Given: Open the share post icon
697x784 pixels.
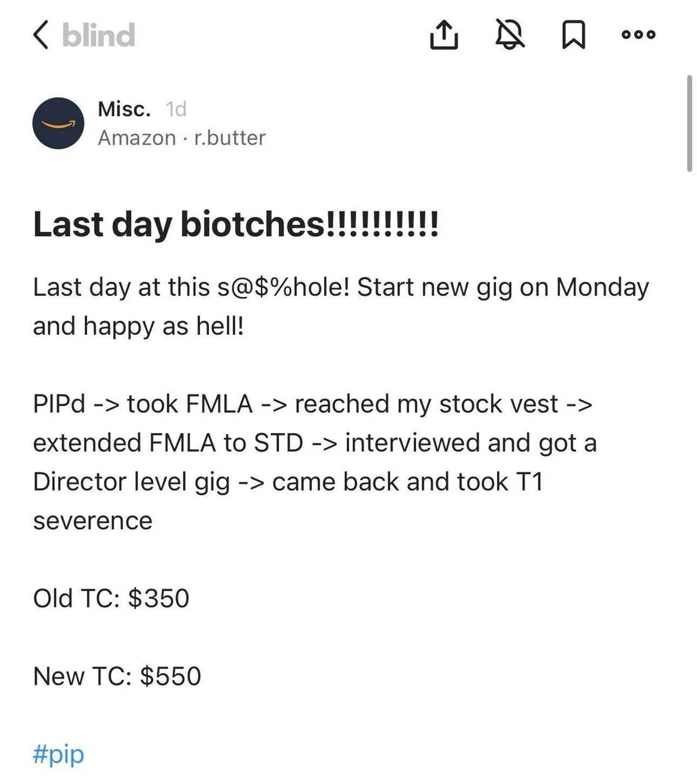Looking at the screenshot, I should click(x=444, y=35).
